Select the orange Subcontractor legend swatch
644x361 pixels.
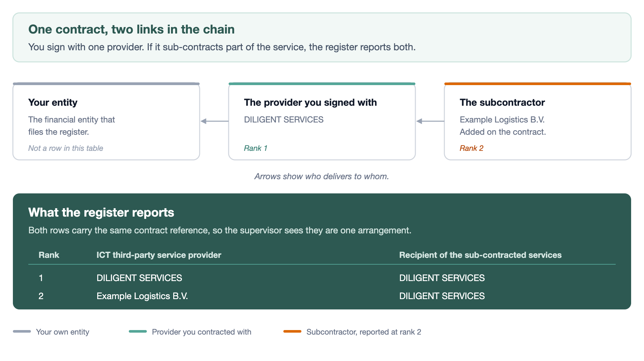(x=292, y=331)
